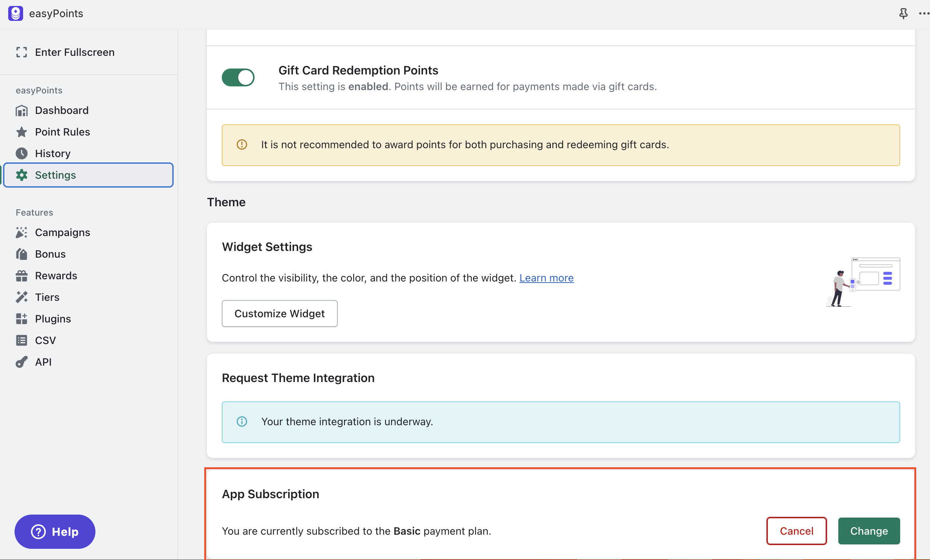The image size is (930, 560).
Task: Open the History clock icon
Action: click(22, 153)
